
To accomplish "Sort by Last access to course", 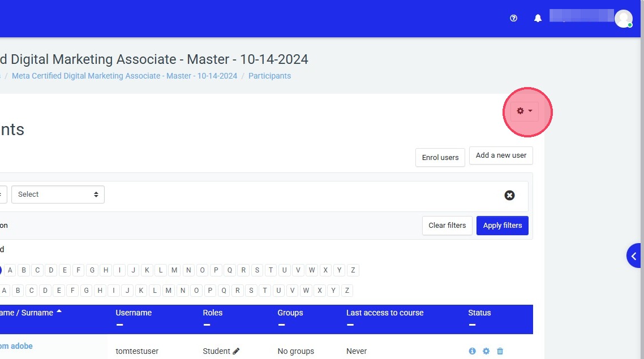I will point(385,313).
